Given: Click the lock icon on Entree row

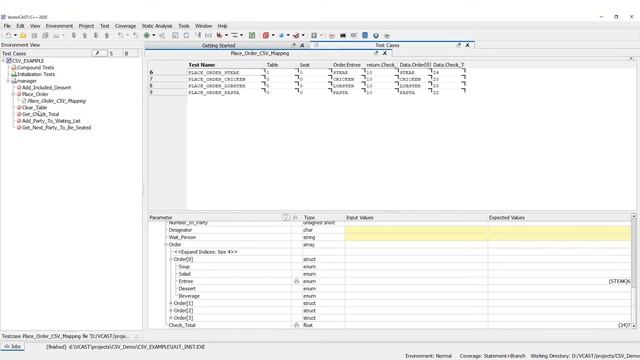Looking at the screenshot, I should pyautogui.click(x=297, y=281).
